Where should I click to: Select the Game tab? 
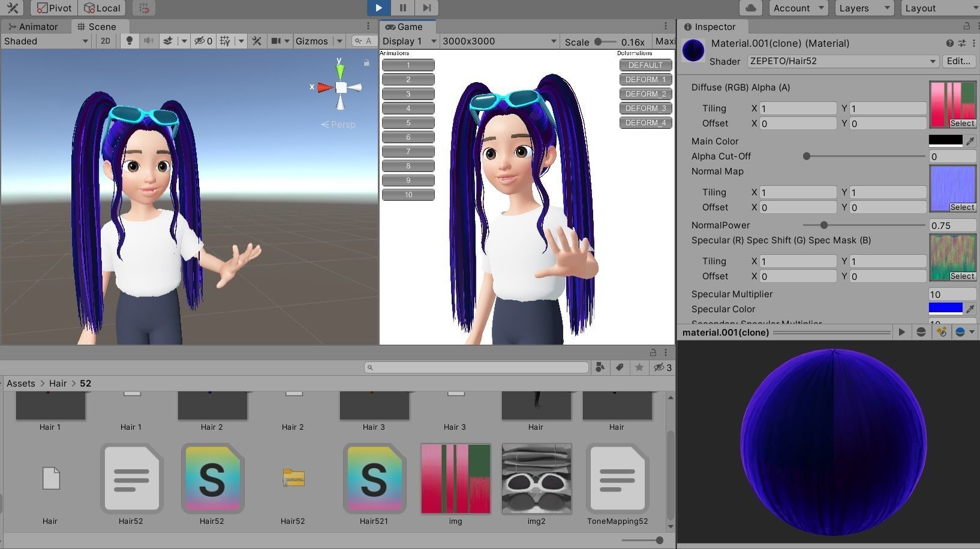coord(407,26)
